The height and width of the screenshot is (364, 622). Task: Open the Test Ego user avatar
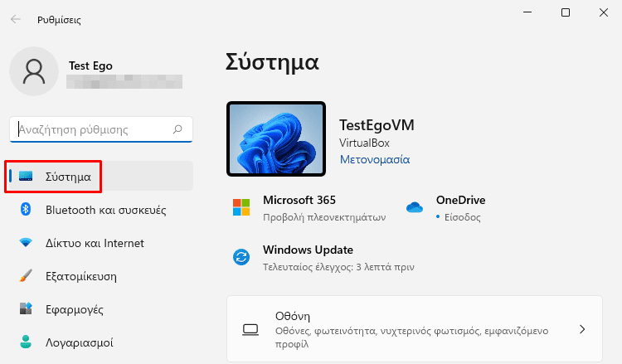point(34,71)
